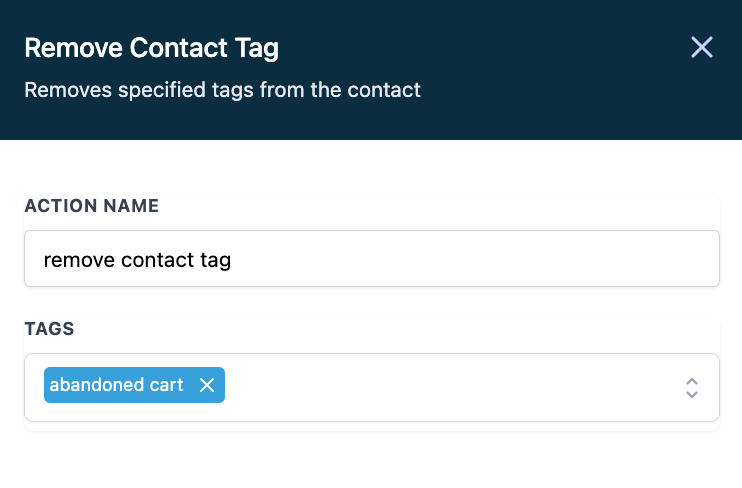Click the empty area of Tags selector
The height and width of the screenshot is (488, 742).
(450, 387)
